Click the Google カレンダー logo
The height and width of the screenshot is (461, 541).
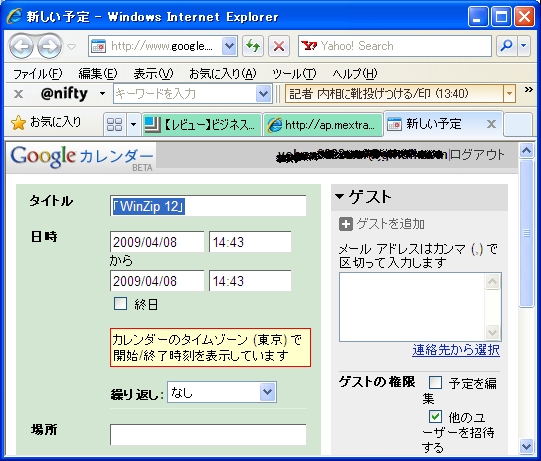pyautogui.click(x=82, y=157)
